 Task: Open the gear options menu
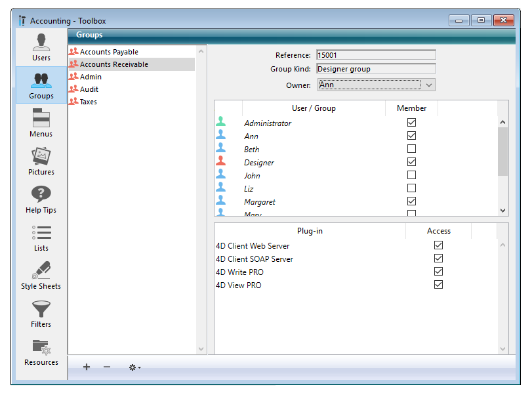click(x=134, y=367)
